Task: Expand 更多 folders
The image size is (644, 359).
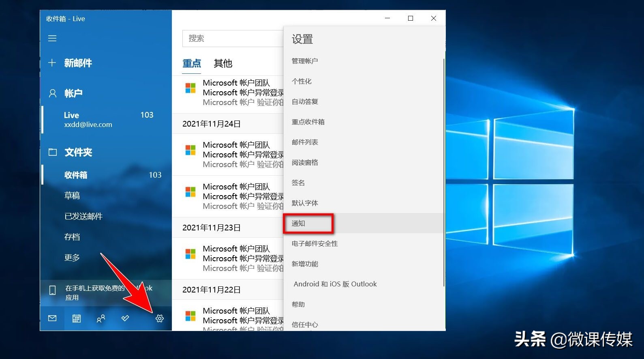Action: pos(72,258)
